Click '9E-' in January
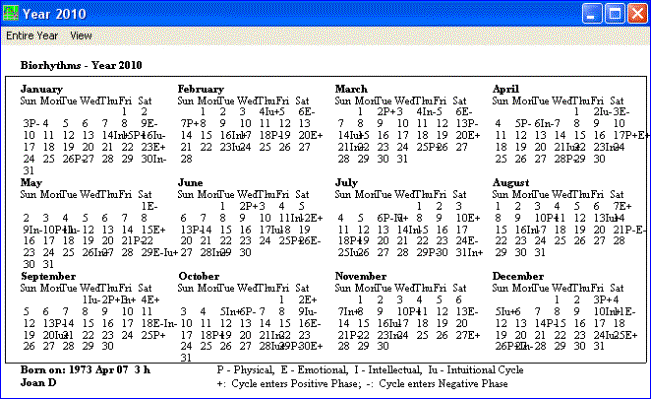This screenshot has height=399, width=651. tap(149, 123)
